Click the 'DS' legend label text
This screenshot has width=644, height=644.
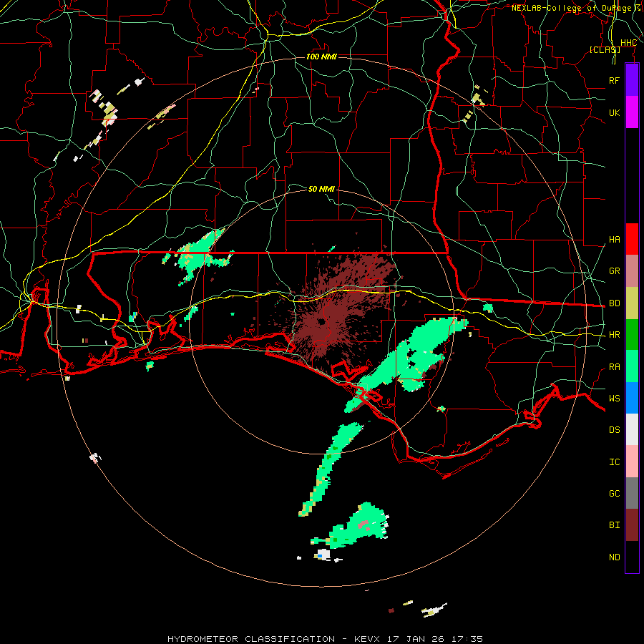(x=614, y=430)
